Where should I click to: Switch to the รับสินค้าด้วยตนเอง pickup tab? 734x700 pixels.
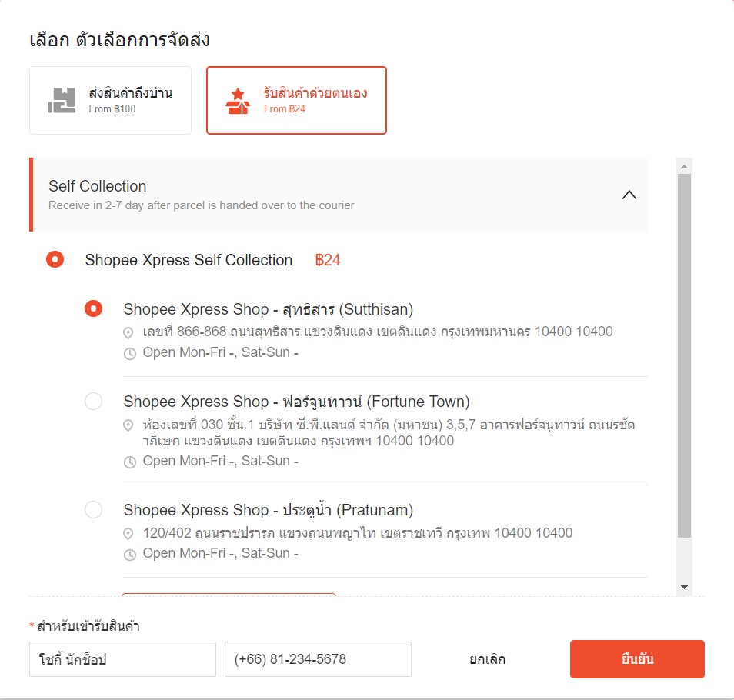(297, 100)
